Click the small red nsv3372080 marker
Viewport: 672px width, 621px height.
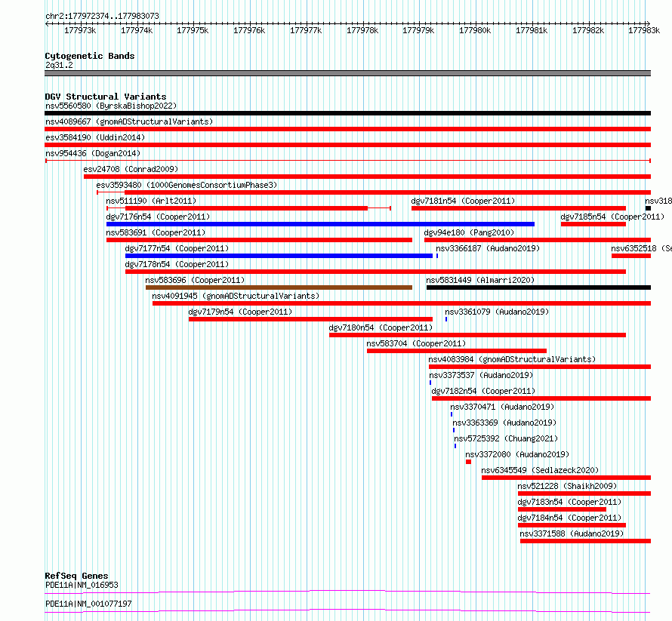pyautogui.click(x=468, y=462)
